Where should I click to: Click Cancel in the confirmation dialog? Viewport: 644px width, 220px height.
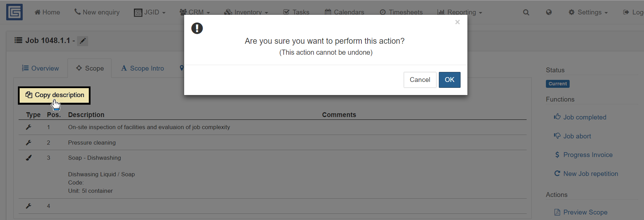[420, 80]
